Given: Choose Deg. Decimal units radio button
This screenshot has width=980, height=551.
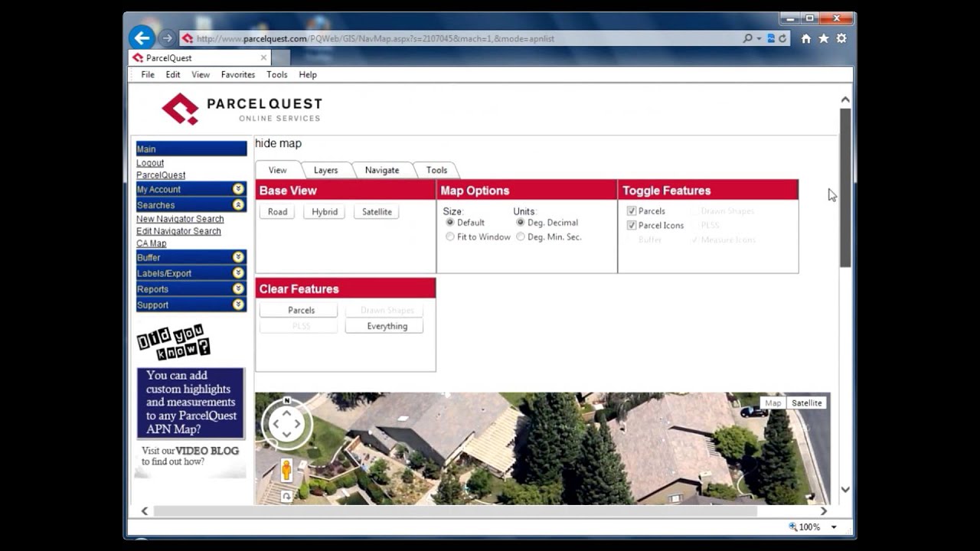Looking at the screenshot, I should tap(521, 223).
